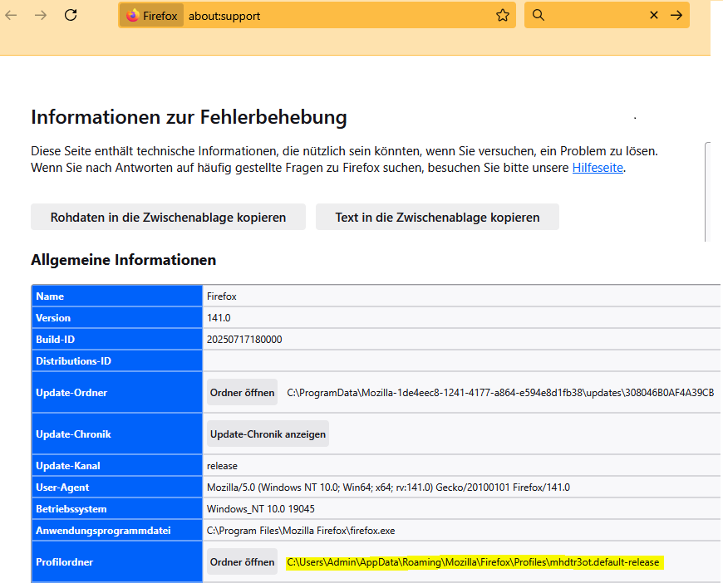
Task: Reload the about:support page
Action: click(x=70, y=14)
